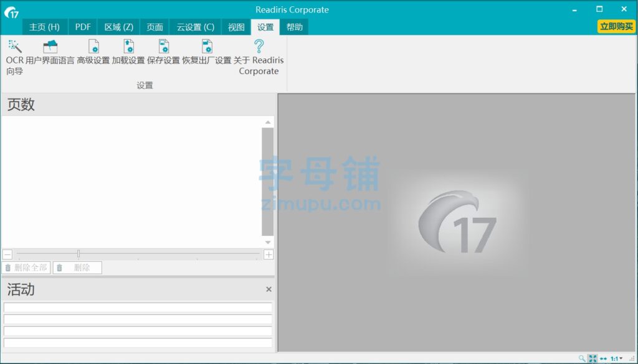Click the 删除 delete button
Viewport: 638px width, 364px height.
click(x=77, y=268)
